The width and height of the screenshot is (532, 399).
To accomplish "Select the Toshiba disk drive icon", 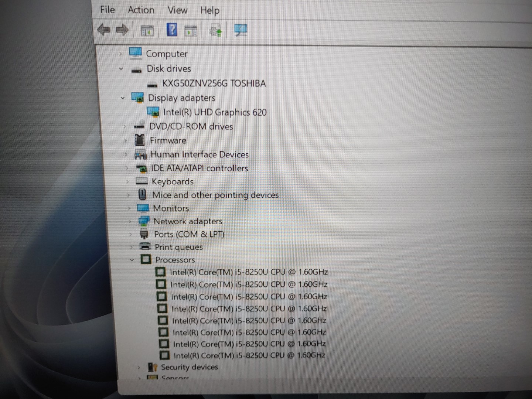I will pyautogui.click(x=152, y=85).
